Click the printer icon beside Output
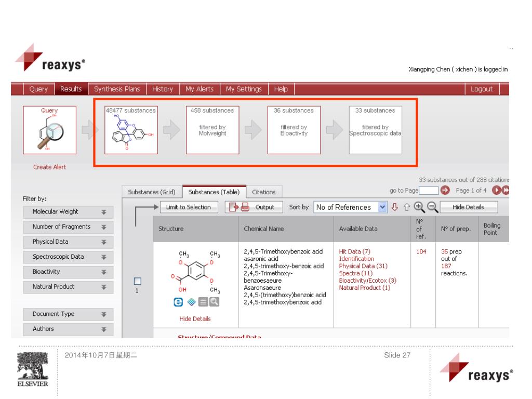The image size is (532, 399). pyautogui.click(x=245, y=207)
